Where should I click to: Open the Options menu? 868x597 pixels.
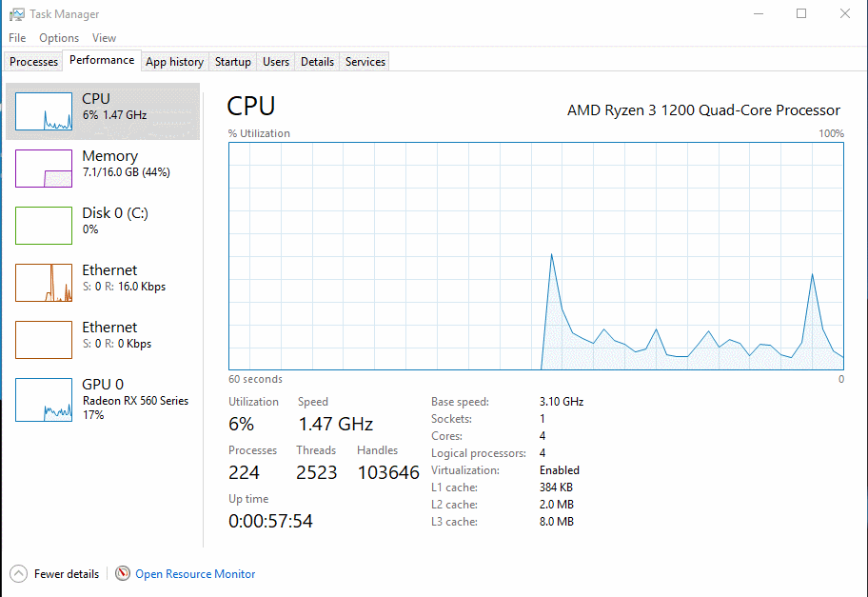pos(59,38)
